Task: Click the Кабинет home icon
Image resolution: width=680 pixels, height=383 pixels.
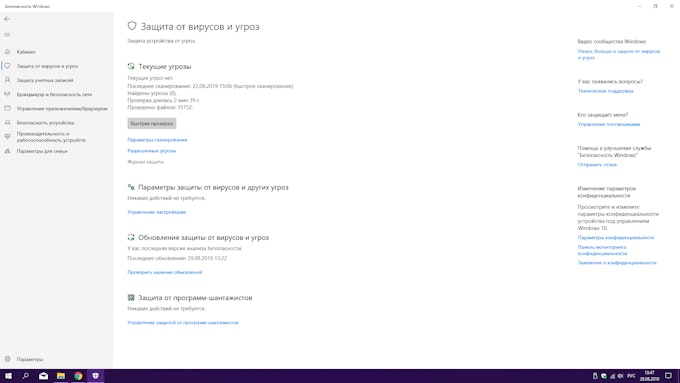Action: (7, 52)
